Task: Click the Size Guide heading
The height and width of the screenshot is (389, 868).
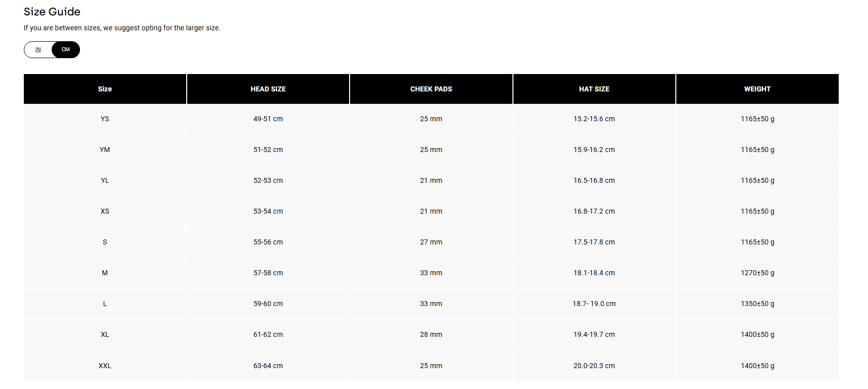Action: click(x=52, y=12)
